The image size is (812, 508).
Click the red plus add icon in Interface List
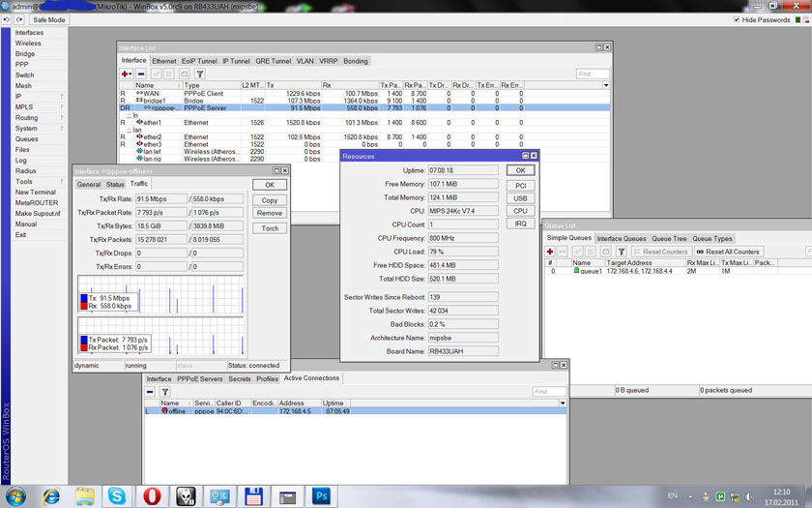[x=124, y=74]
